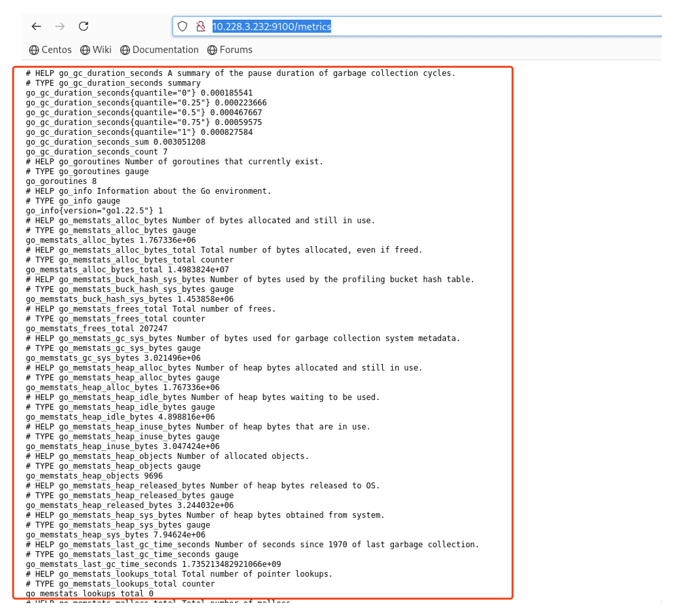Click the forward navigation arrow

60,27
